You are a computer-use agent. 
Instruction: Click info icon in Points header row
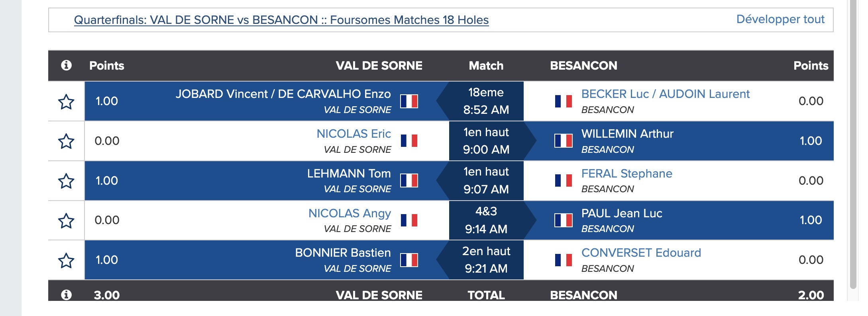click(x=66, y=65)
